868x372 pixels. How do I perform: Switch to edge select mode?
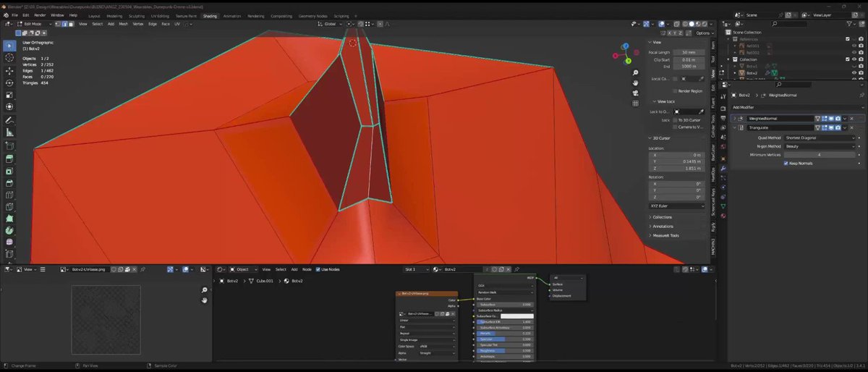pos(64,24)
